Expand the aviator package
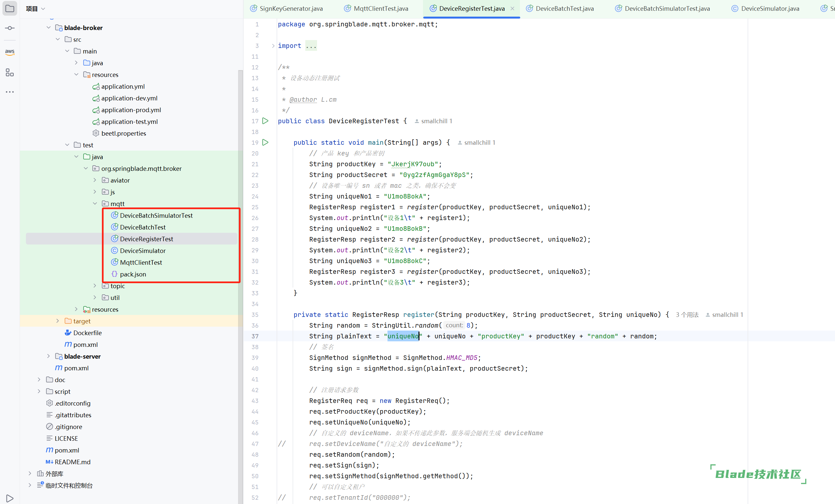 95,180
